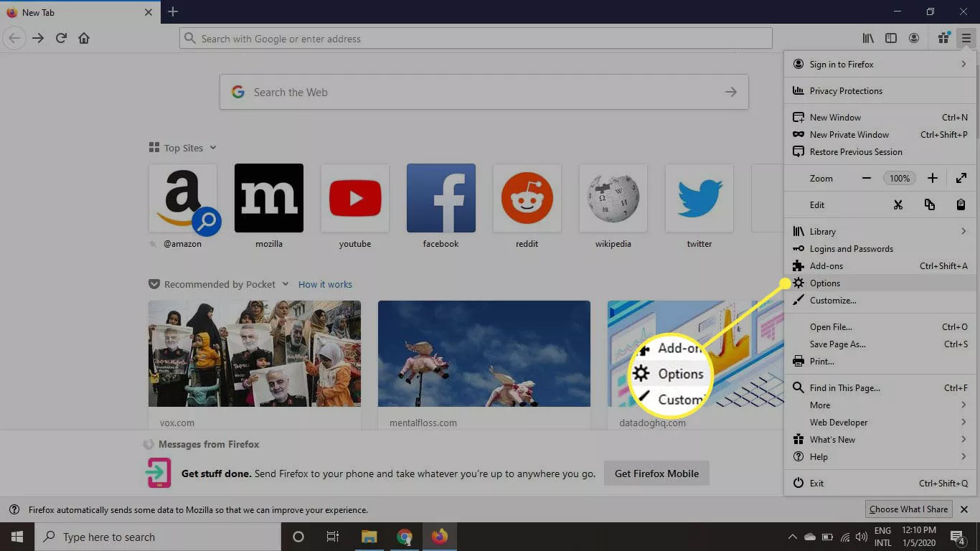This screenshot has height=551, width=980.
Task: Click the Get Firefox Mobile button
Action: [656, 473]
